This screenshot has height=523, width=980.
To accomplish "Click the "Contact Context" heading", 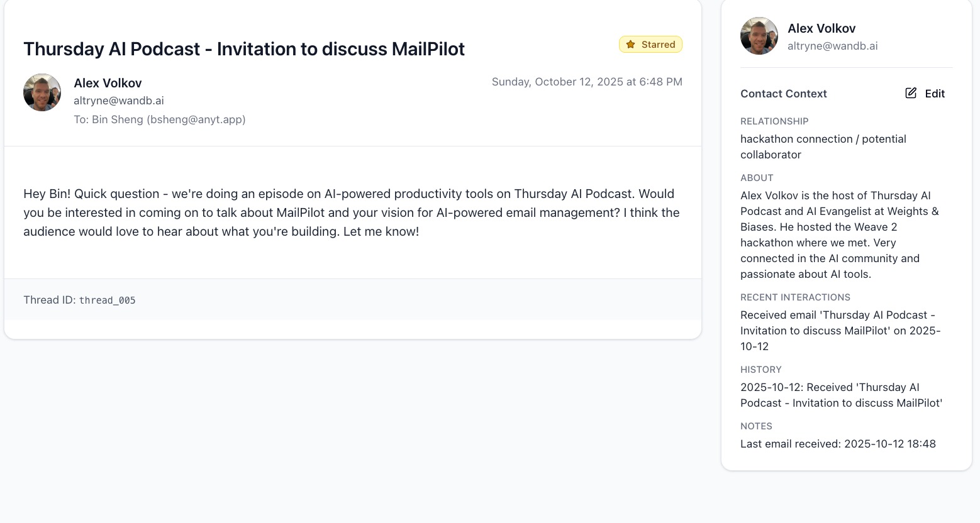I will 783,94.
